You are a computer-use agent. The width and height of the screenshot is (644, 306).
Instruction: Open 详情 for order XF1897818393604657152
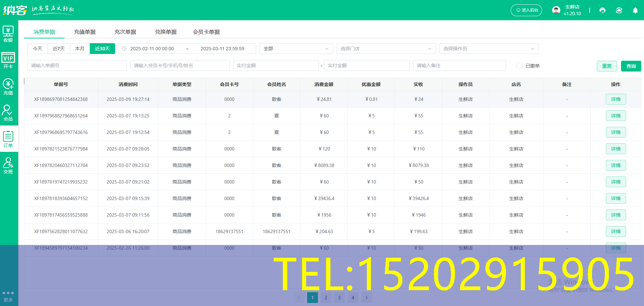tap(616, 198)
